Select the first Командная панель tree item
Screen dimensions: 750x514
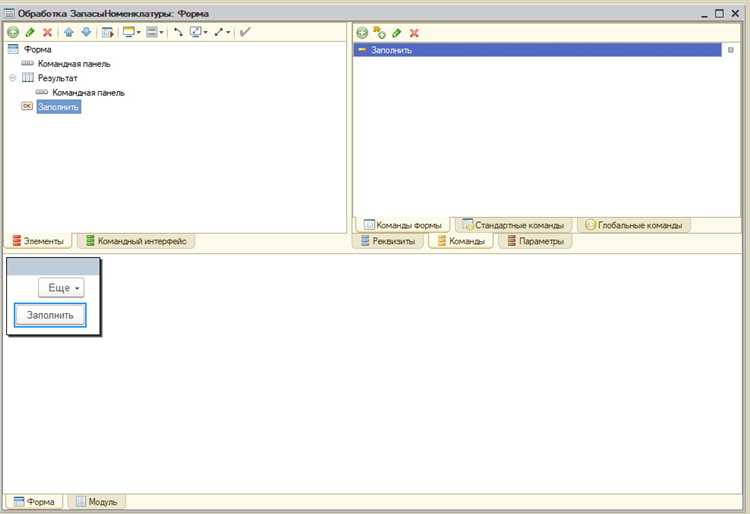pos(74,64)
